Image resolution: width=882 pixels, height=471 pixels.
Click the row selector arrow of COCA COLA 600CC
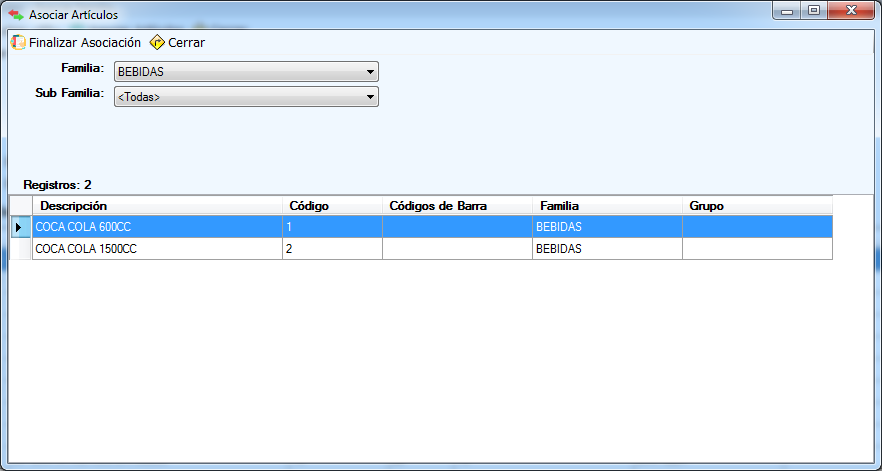(x=20, y=227)
